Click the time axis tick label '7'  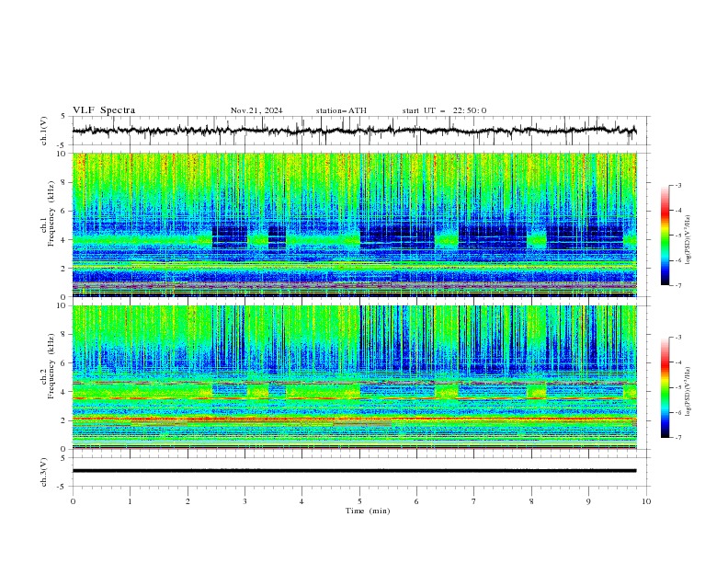tap(474, 501)
